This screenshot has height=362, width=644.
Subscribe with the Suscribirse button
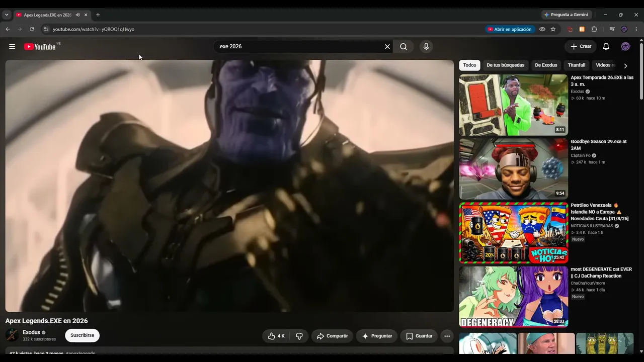(82, 335)
